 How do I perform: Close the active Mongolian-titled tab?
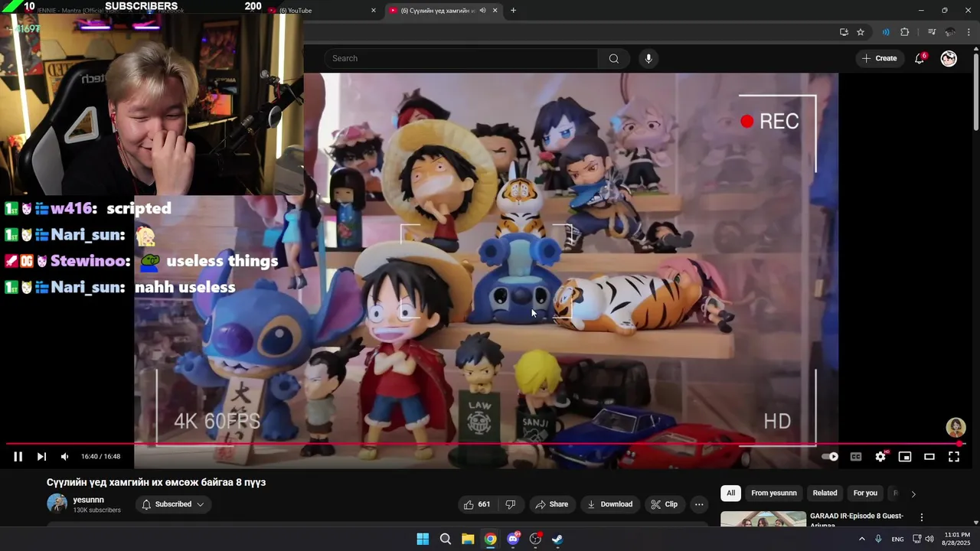point(495,11)
